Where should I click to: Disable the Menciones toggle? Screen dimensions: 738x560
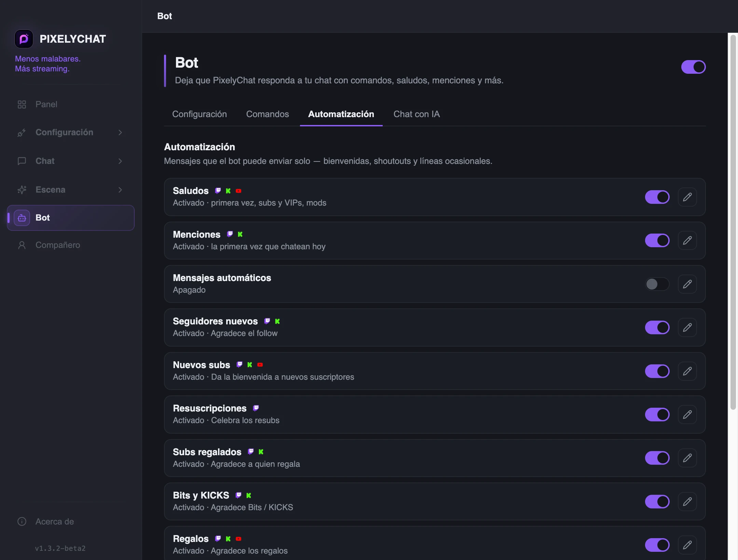(x=657, y=240)
